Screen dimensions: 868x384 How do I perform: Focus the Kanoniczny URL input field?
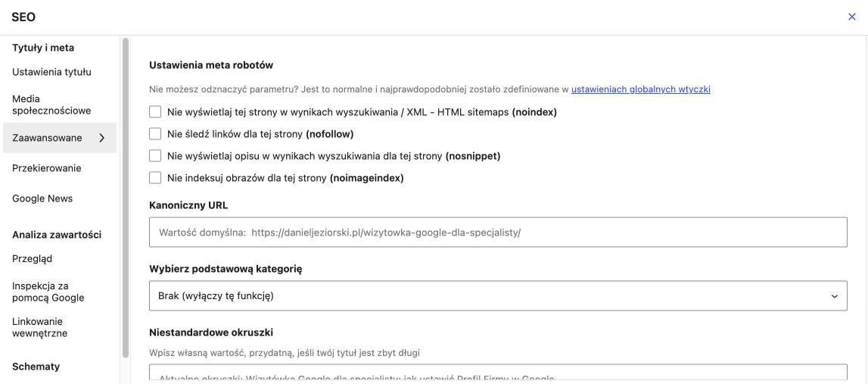point(498,233)
